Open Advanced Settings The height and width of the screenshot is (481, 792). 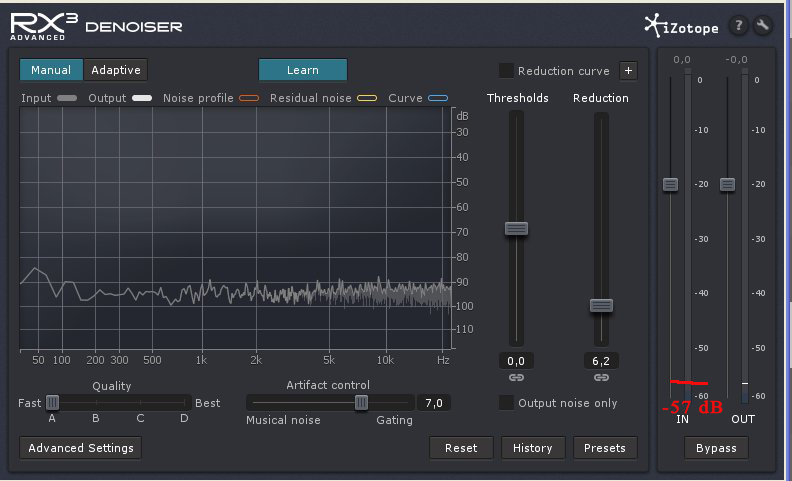[x=81, y=448]
